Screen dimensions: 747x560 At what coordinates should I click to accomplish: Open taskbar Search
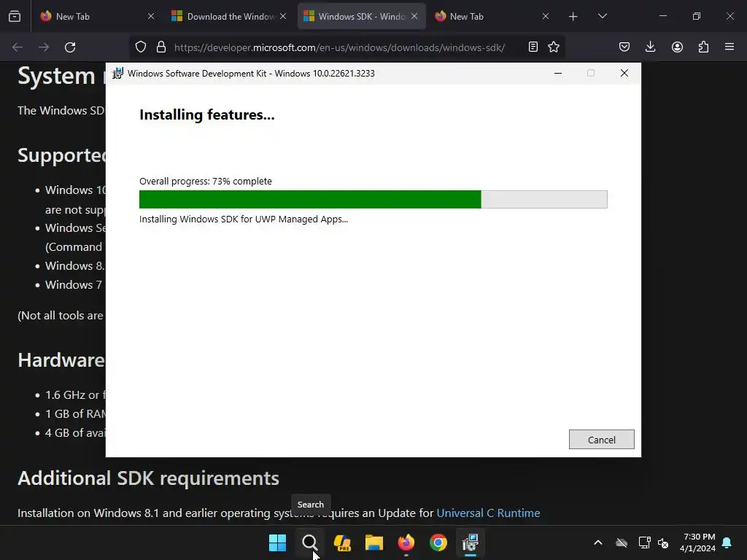click(x=309, y=542)
